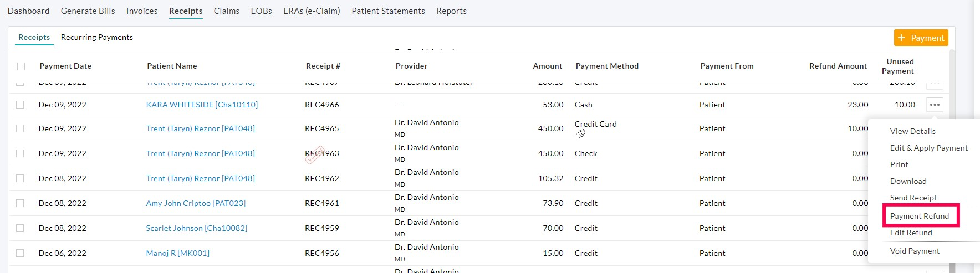Open Trent Reznor link in REC4963 row

[200, 153]
